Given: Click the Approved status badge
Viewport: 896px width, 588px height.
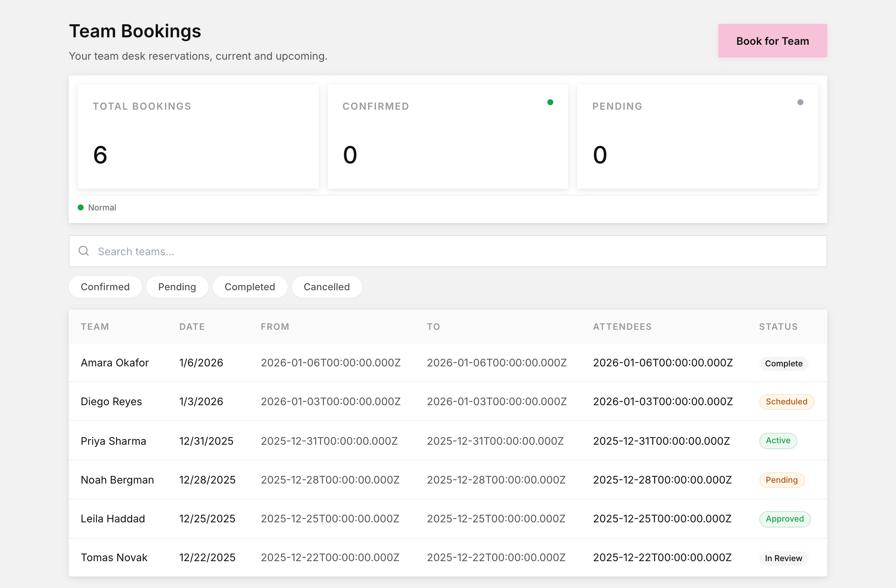Looking at the screenshot, I should tap(785, 519).
